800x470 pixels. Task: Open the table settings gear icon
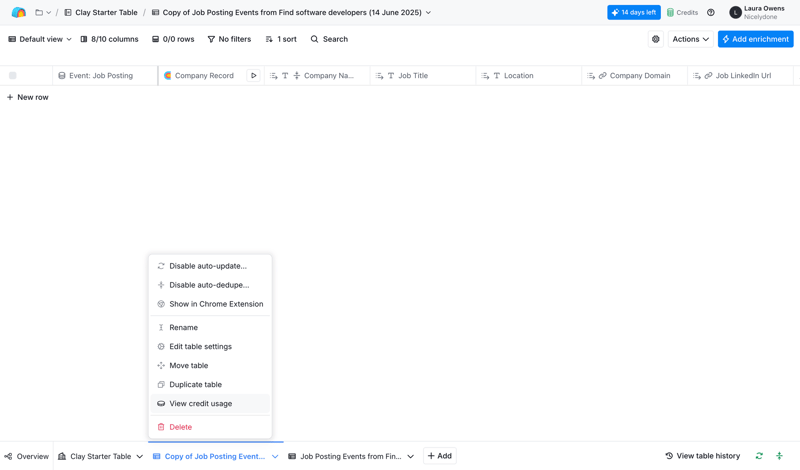tap(656, 39)
